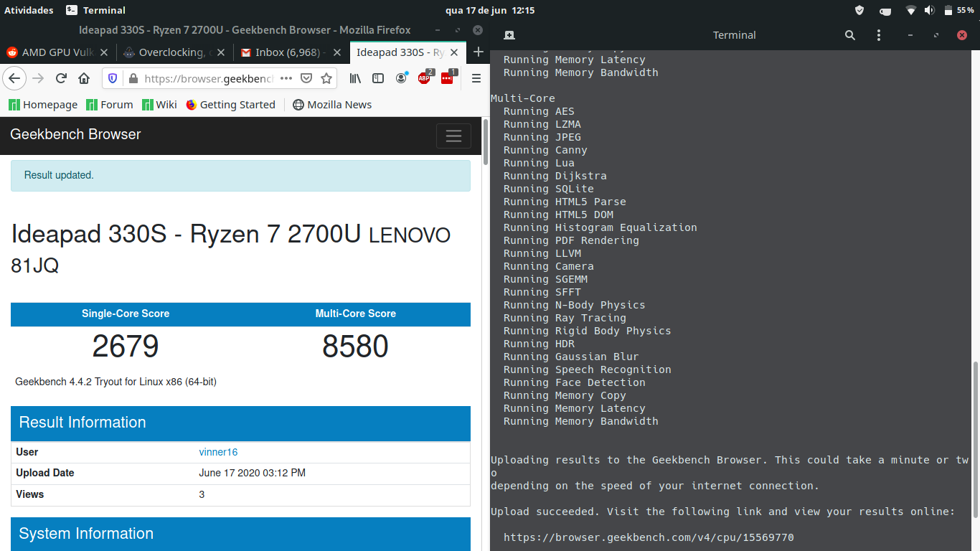Open Getting Started bookmark
Image resolution: width=980 pixels, height=551 pixels.
[230, 105]
